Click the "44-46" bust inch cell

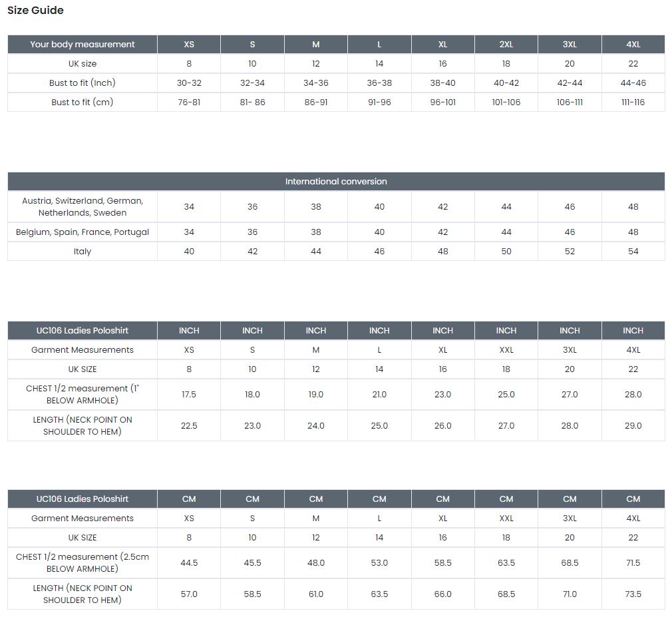point(633,83)
